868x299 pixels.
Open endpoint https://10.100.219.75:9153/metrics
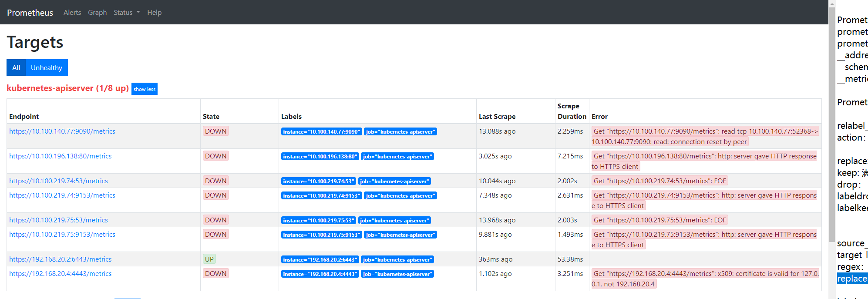(x=62, y=235)
